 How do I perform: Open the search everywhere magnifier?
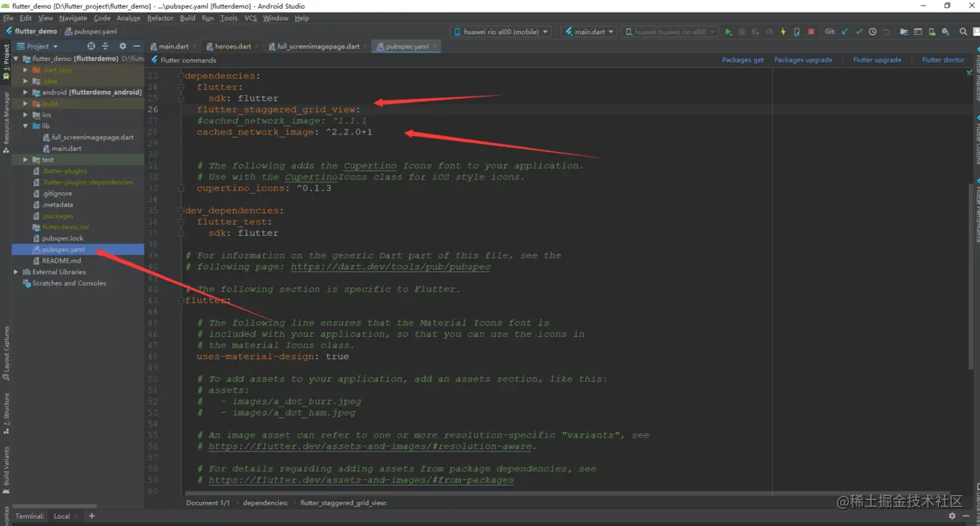click(x=963, y=32)
